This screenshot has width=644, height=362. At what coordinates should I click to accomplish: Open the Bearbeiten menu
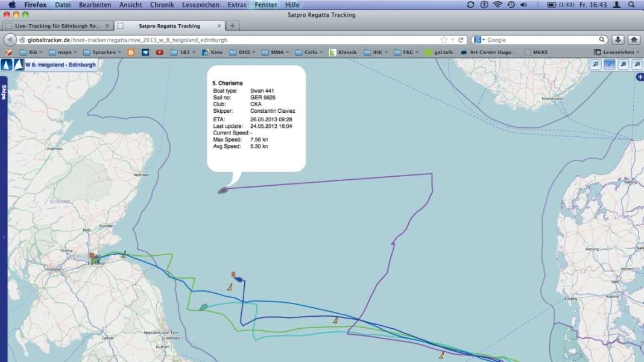click(x=95, y=4)
